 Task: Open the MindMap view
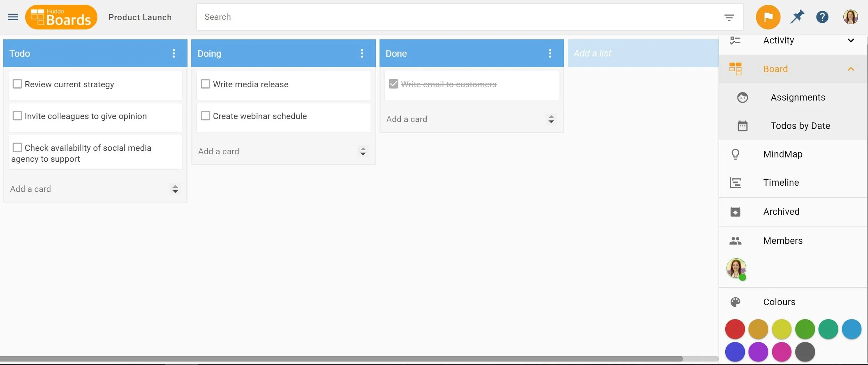pos(783,154)
